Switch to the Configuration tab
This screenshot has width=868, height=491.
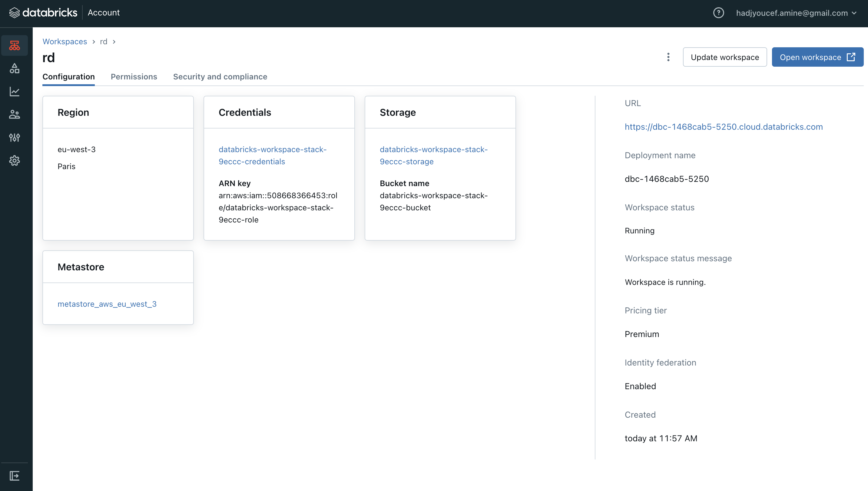click(x=68, y=77)
